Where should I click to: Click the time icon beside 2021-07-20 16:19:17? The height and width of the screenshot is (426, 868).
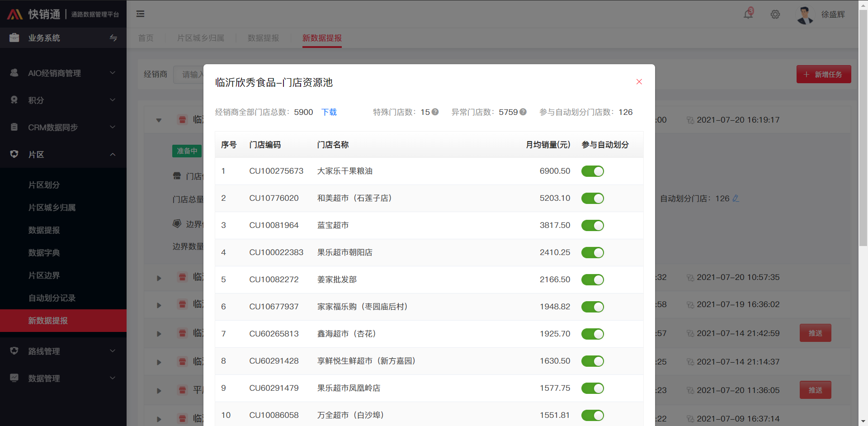click(x=690, y=120)
